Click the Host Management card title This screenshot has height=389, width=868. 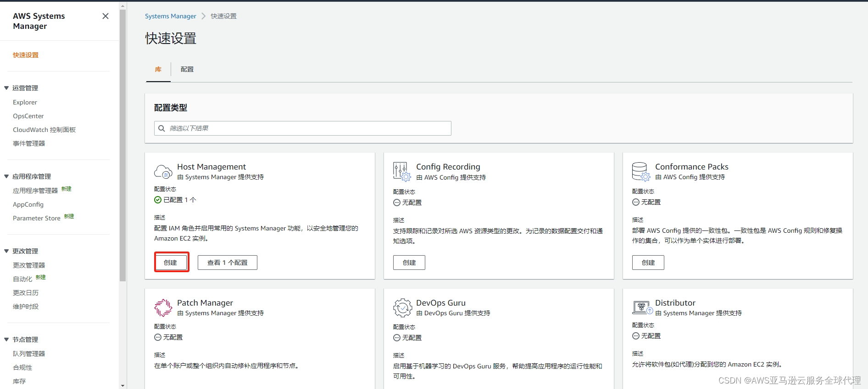tap(211, 167)
